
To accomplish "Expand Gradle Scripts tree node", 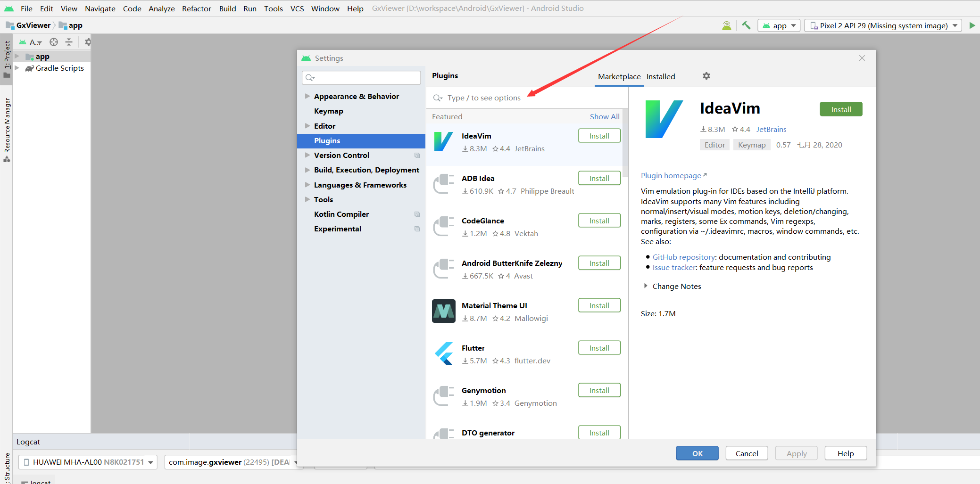I will [x=17, y=68].
